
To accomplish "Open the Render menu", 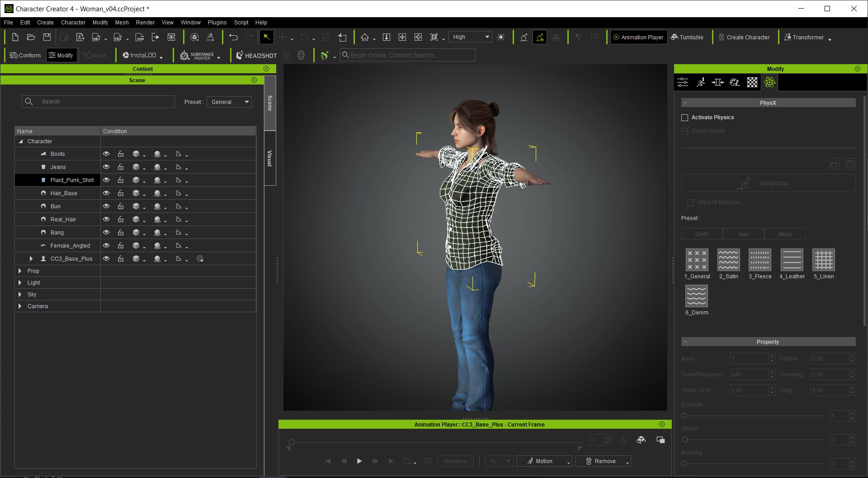I will pyautogui.click(x=145, y=22).
